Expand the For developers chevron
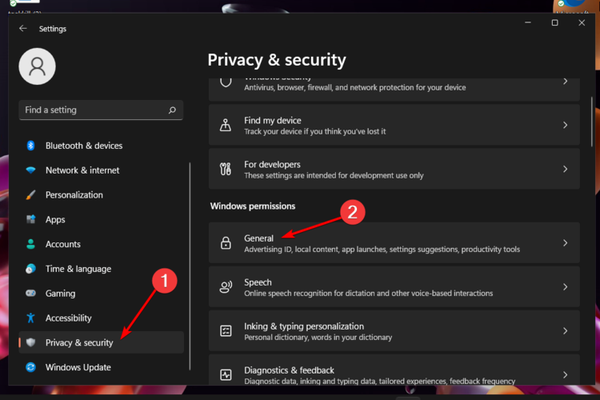Viewport: 600px width, 400px height. point(565,169)
